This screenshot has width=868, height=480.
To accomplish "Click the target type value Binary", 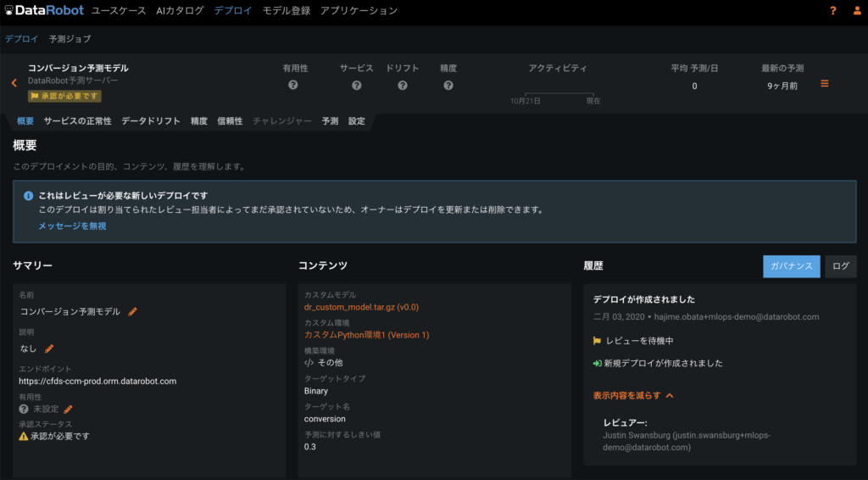I will point(316,391).
